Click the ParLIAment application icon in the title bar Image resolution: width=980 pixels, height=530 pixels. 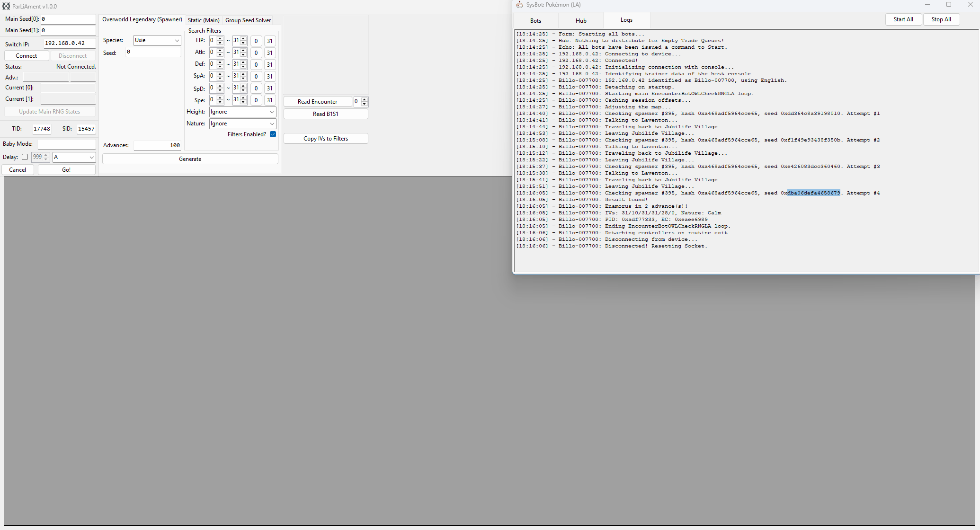click(5, 6)
